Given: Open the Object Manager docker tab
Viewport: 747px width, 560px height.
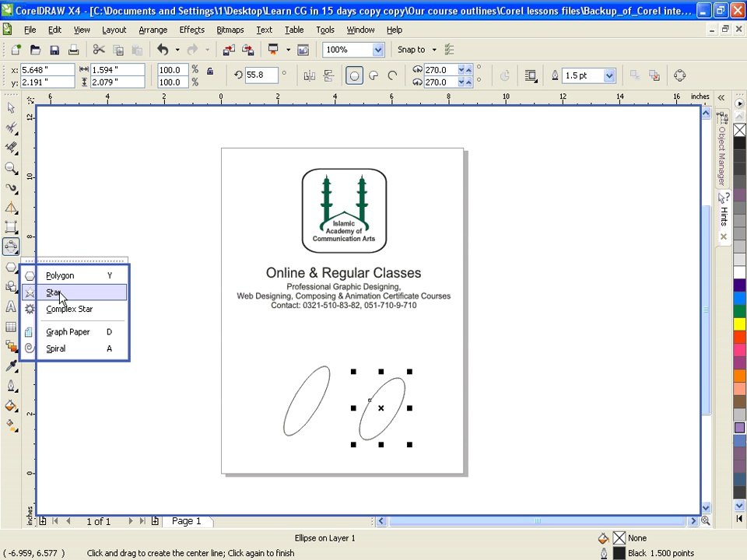Looking at the screenshot, I should coord(722,150).
